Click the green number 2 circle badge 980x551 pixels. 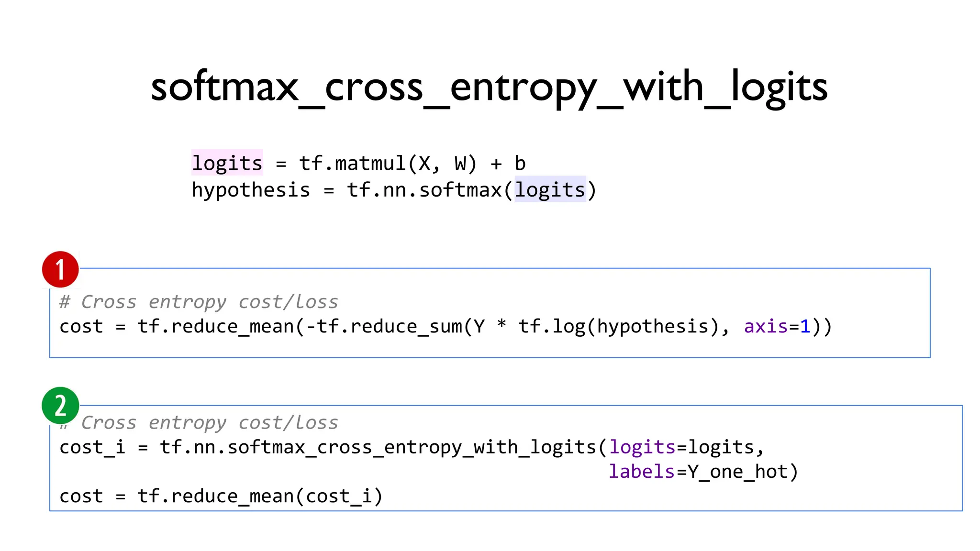tap(60, 406)
